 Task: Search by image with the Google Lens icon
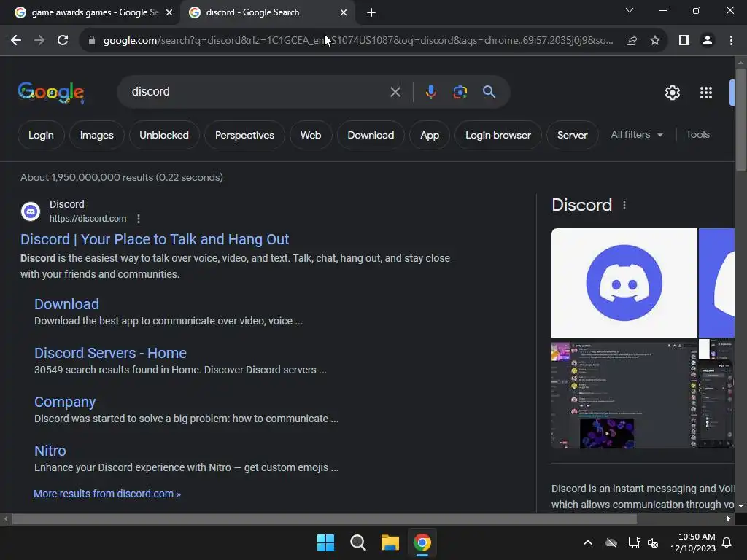click(460, 91)
